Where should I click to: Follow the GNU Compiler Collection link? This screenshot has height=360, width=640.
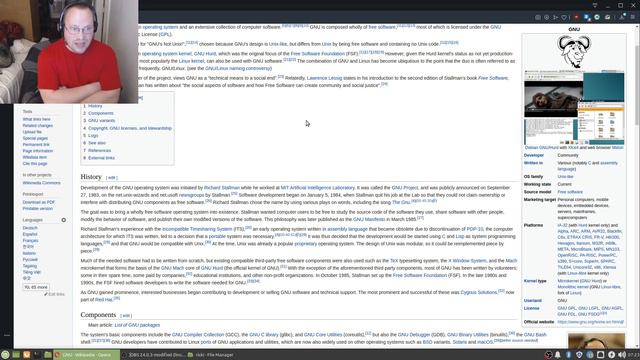point(198,335)
